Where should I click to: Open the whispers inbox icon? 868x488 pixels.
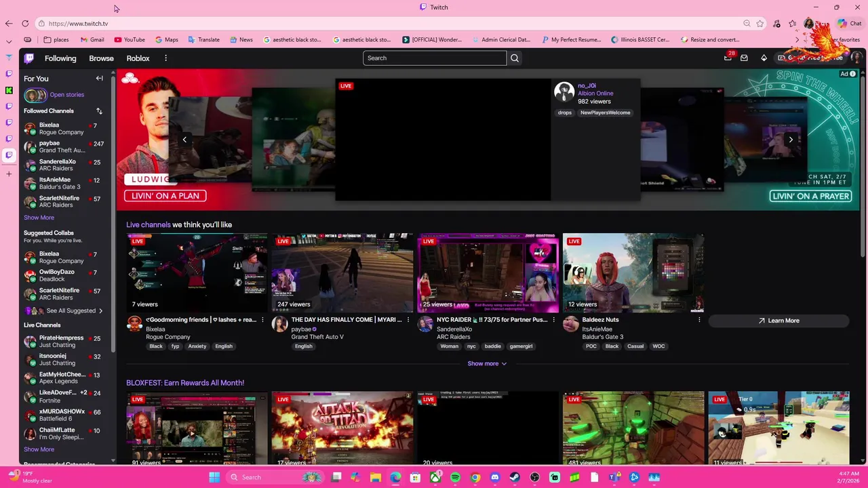tap(744, 58)
